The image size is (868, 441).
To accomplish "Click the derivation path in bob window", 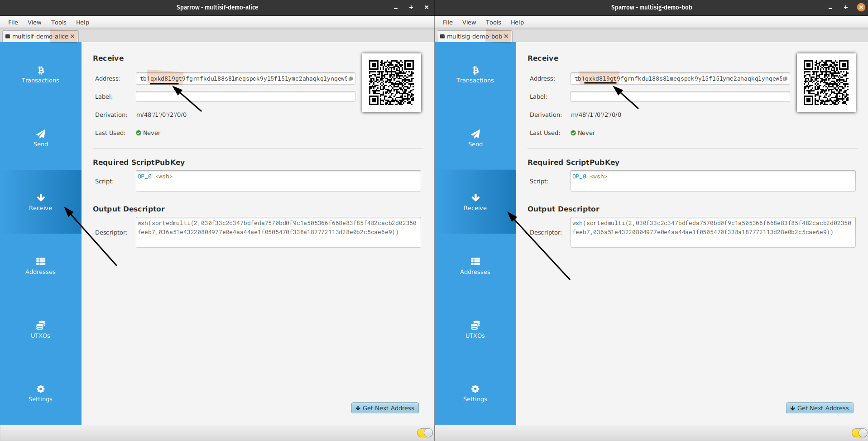I will 596,115.
